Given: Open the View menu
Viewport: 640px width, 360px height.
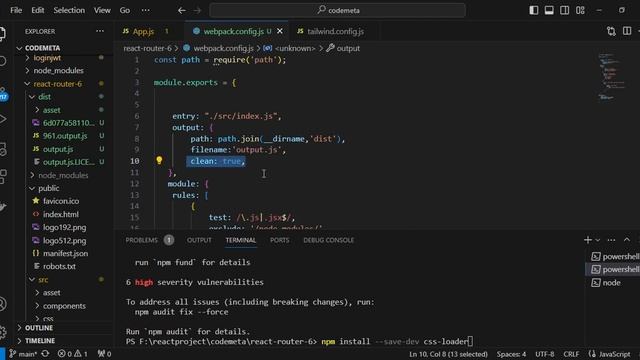Looking at the screenshot, I should click(102, 10).
